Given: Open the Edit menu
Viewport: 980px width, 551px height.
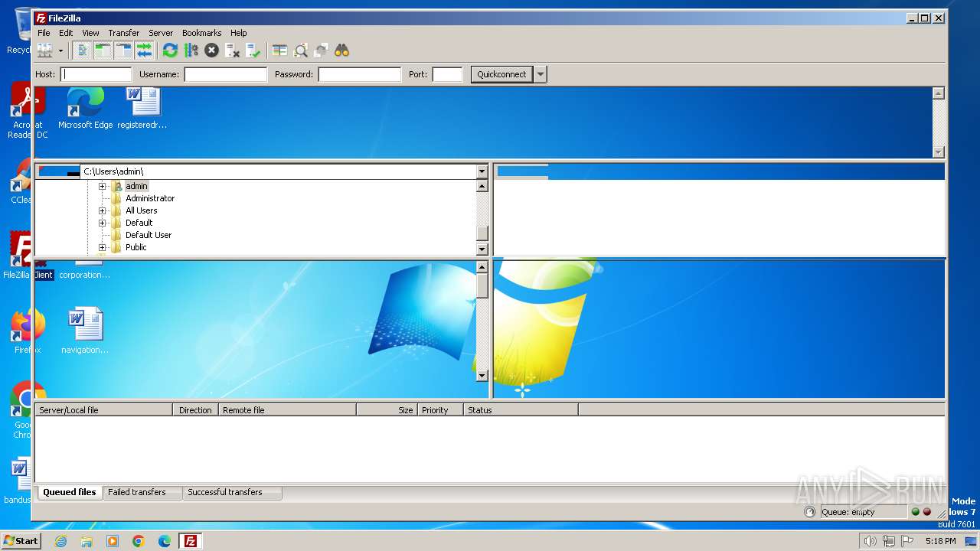Looking at the screenshot, I should pyautogui.click(x=66, y=33).
